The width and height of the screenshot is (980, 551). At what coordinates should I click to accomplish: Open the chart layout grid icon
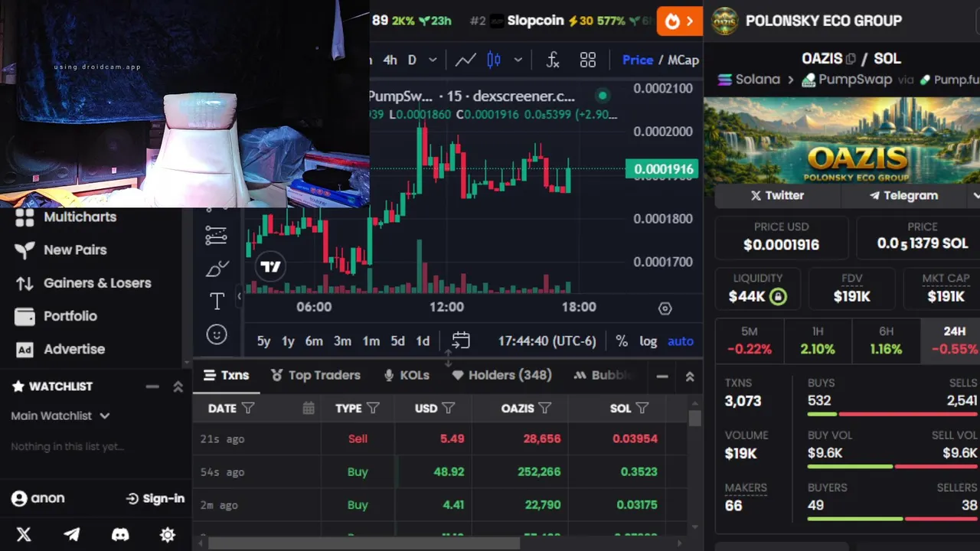coord(588,60)
